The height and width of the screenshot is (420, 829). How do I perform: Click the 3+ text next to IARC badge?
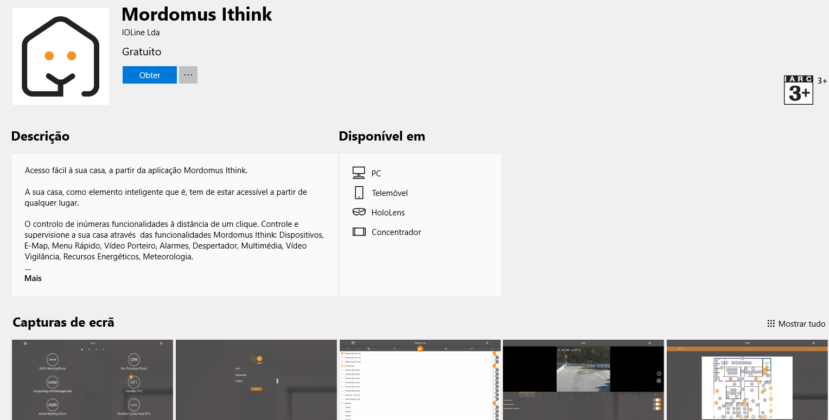[822, 81]
